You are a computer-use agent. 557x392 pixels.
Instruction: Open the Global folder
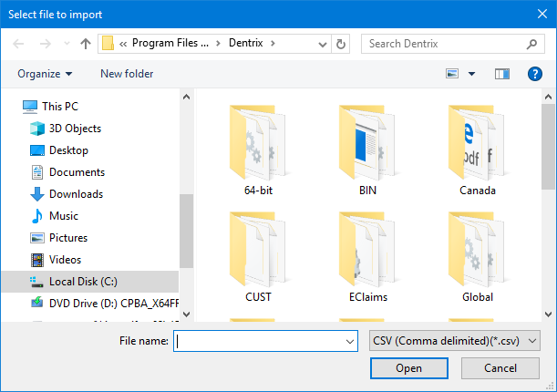(x=478, y=256)
